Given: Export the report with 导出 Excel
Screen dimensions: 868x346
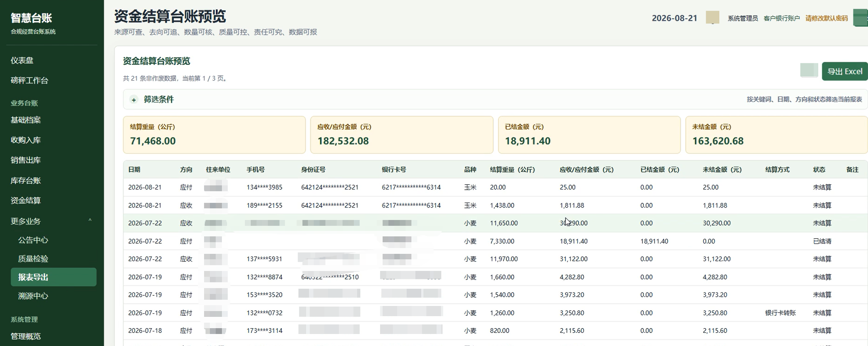Looking at the screenshot, I should [844, 71].
